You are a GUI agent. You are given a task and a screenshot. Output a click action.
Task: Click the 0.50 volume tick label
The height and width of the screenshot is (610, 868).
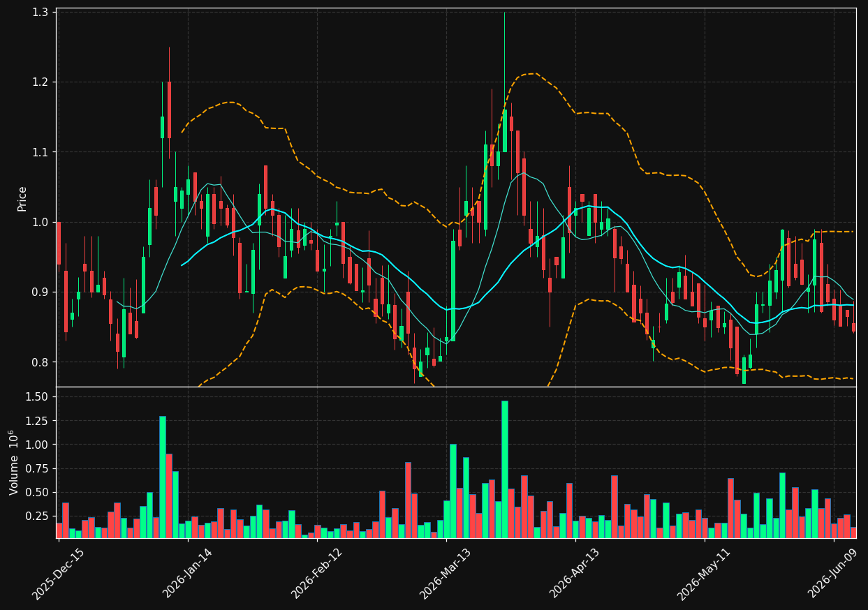(37, 492)
